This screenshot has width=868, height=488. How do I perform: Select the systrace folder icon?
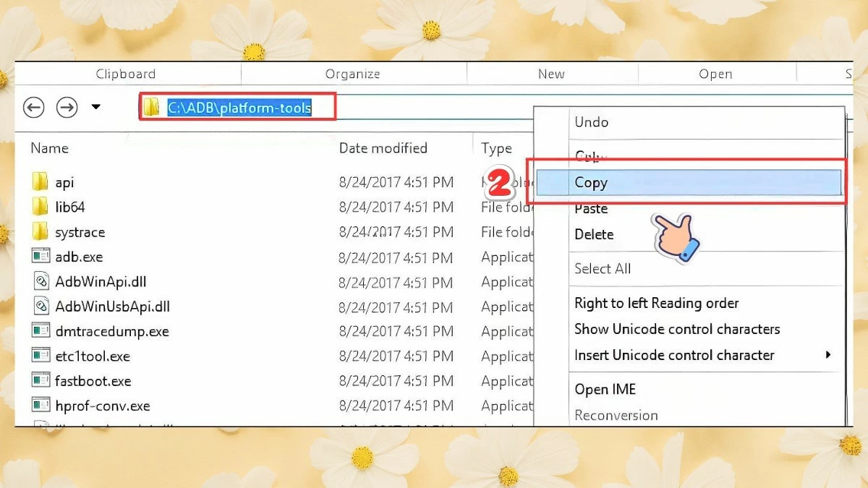tap(41, 232)
